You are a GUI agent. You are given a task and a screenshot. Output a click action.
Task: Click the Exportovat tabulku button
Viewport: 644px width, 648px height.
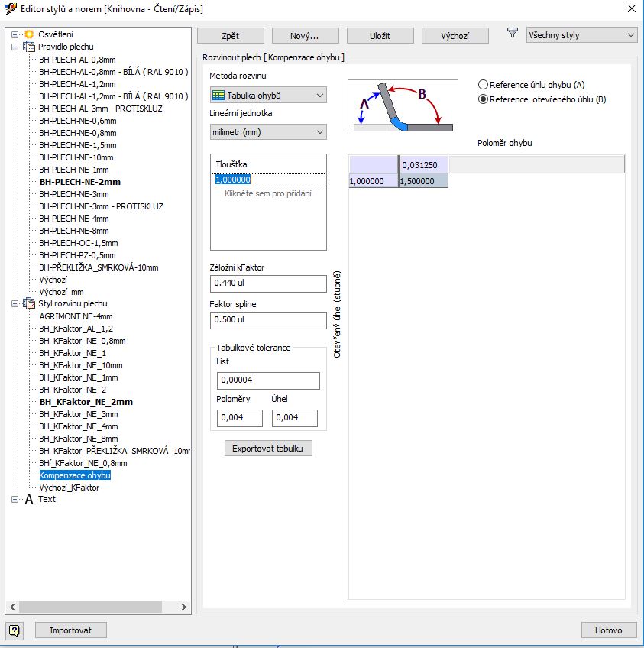pyautogui.click(x=267, y=449)
